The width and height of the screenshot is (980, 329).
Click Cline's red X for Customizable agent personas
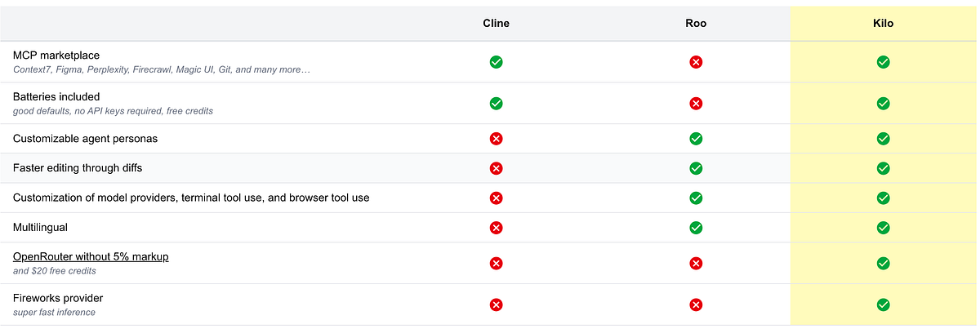tap(496, 139)
